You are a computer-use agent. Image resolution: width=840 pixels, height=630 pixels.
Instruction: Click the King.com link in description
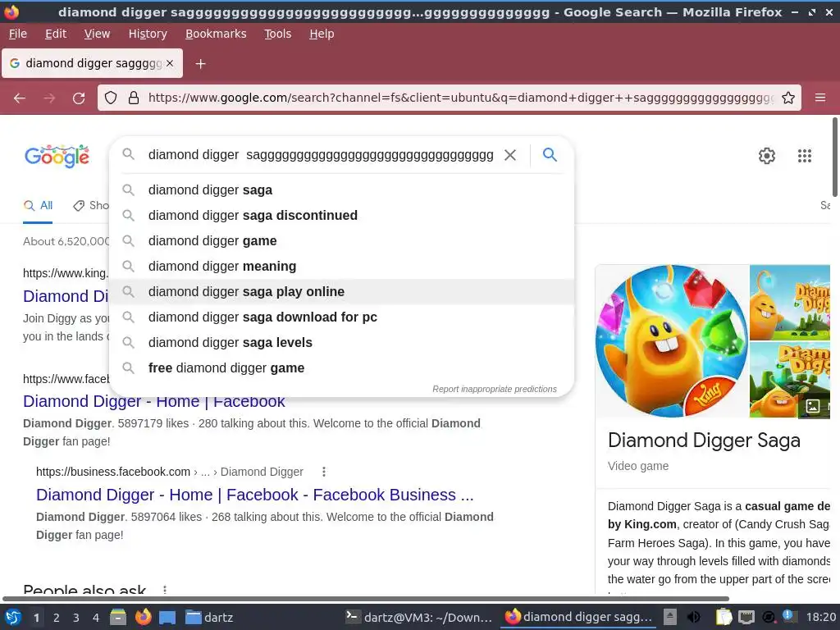(x=641, y=524)
